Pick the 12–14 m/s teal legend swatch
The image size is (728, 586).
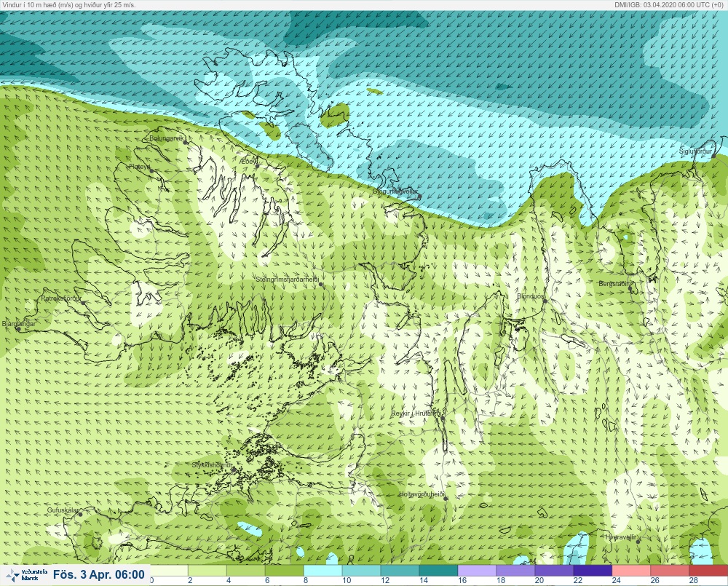[x=400, y=570]
